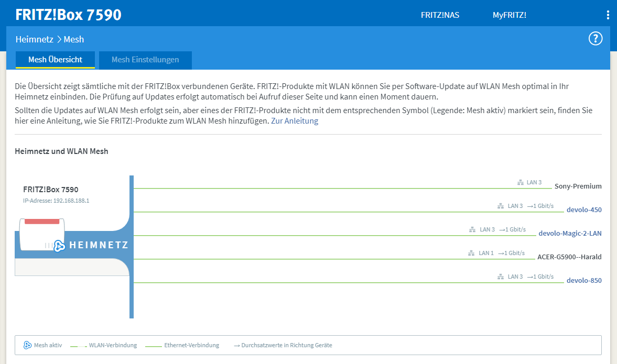617x364 pixels.
Task: Click the LAN icon on devolo-850 line
Action: [x=501, y=277]
